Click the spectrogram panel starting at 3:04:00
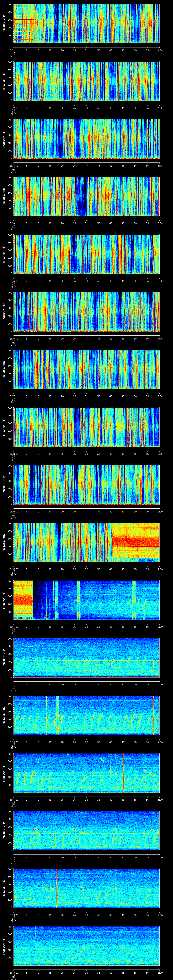The height and width of the screenshot is (980, 173). pos(87,196)
